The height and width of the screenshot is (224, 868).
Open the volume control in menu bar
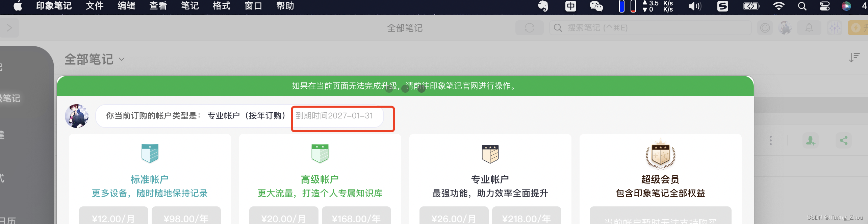click(694, 6)
